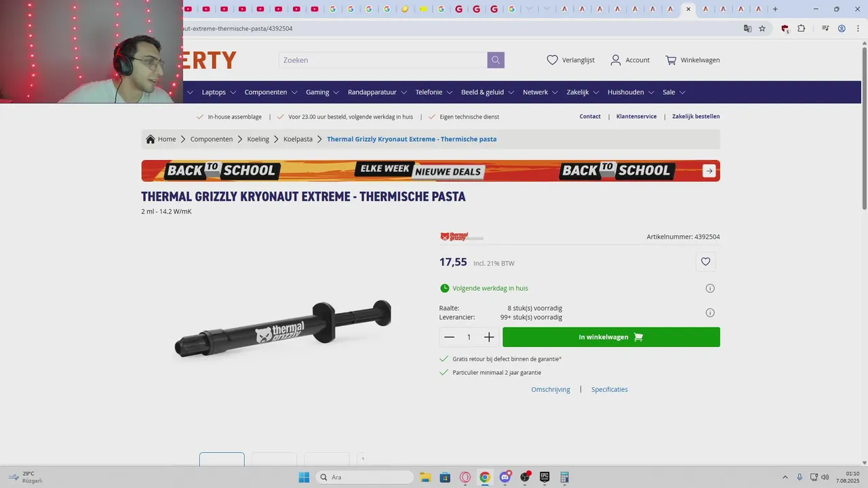This screenshot has width=868, height=488.
Task: Show info icon beside stock availability
Action: [710, 312]
